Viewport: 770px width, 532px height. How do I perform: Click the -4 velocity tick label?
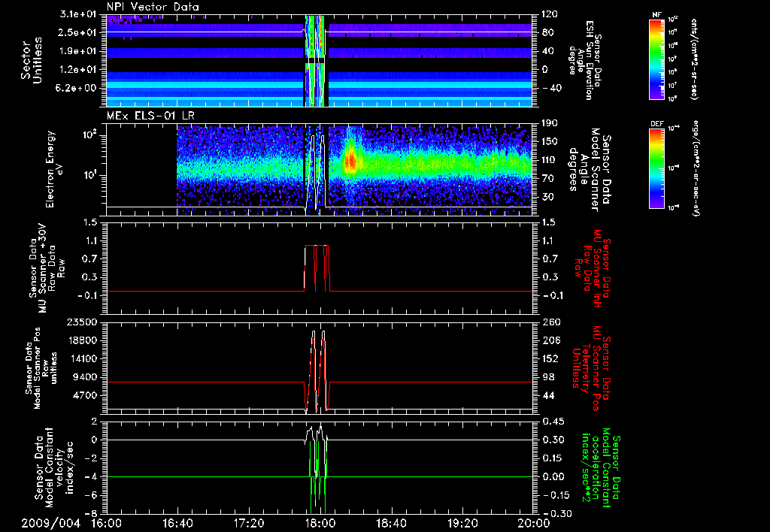(91, 476)
